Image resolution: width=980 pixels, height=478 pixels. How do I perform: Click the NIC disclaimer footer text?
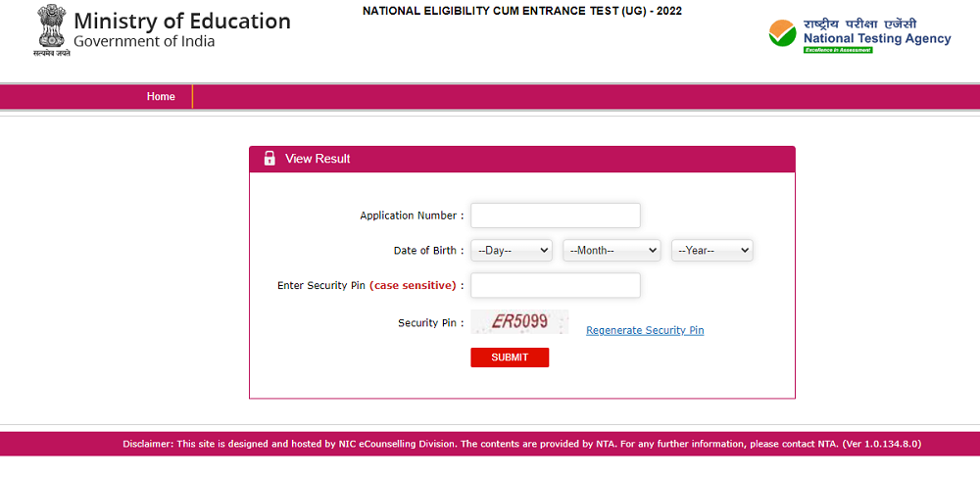pyautogui.click(x=521, y=444)
